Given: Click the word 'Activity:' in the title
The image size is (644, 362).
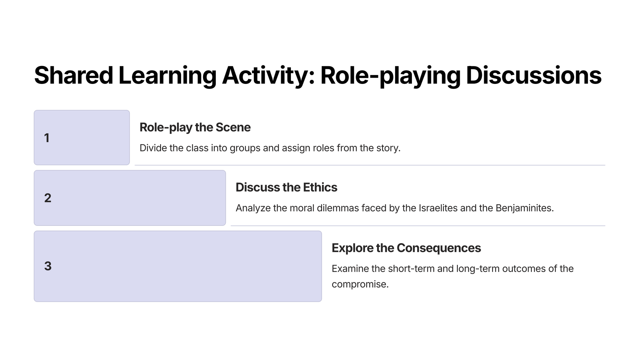Looking at the screenshot, I should [x=268, y=75].
